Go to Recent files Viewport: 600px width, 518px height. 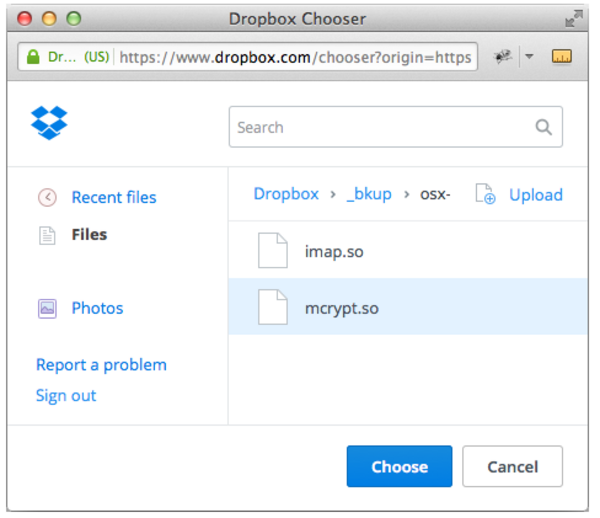click(x=113, y=197)
